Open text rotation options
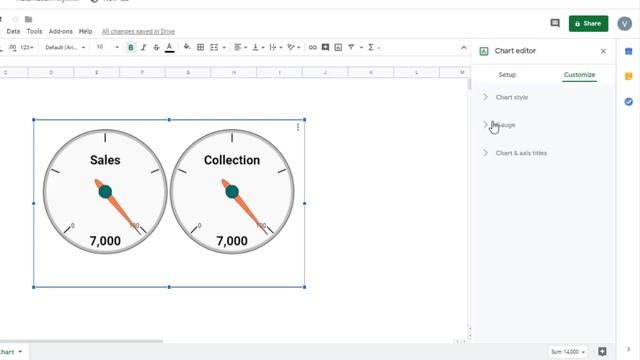 point(293,47)
